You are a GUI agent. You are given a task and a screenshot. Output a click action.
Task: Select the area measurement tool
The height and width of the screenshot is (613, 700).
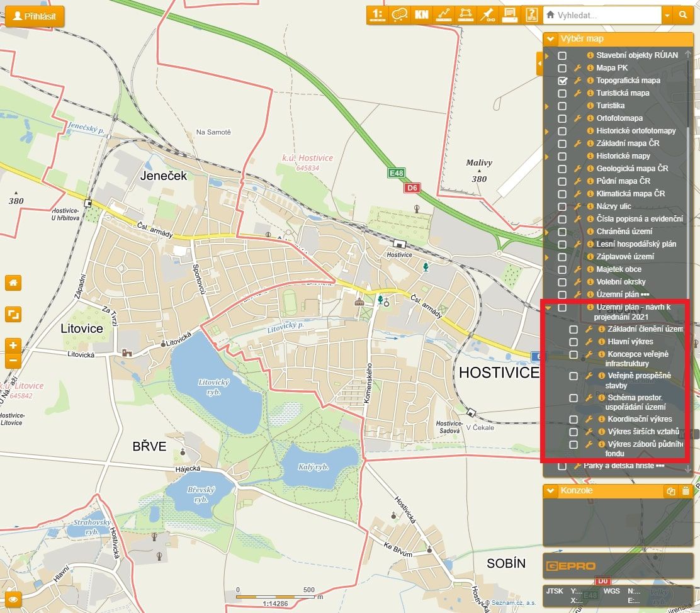click(465, 14)
